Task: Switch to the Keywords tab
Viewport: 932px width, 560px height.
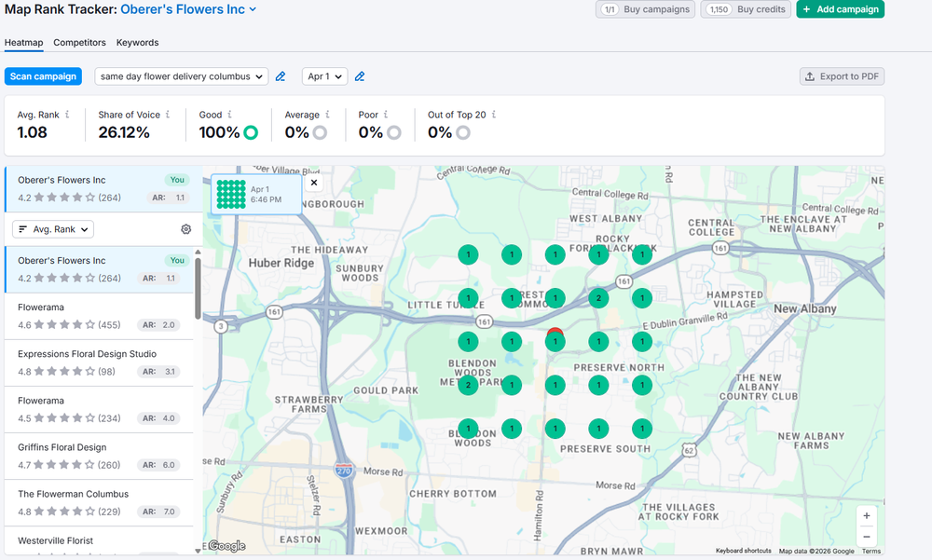Action: 137,43
